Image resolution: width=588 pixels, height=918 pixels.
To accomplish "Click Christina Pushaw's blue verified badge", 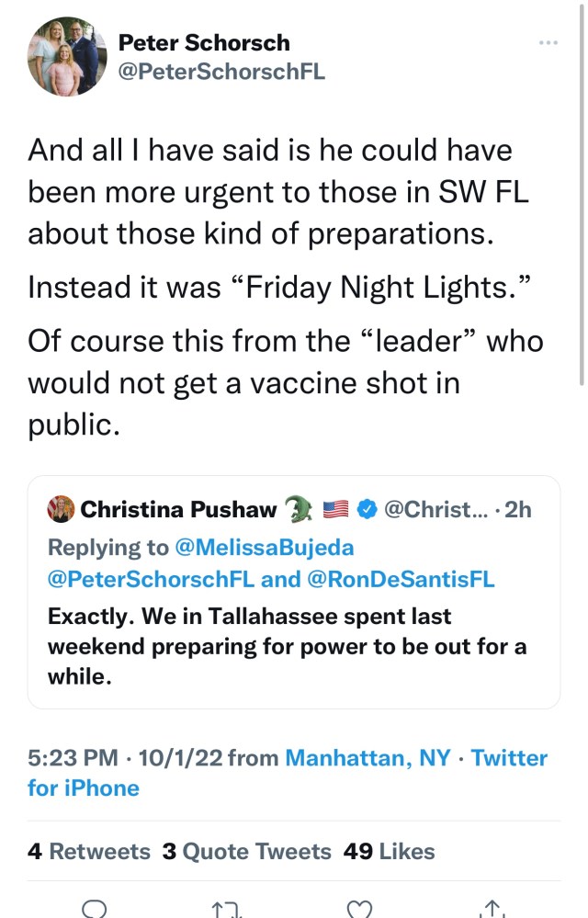I will click(367, 509).
